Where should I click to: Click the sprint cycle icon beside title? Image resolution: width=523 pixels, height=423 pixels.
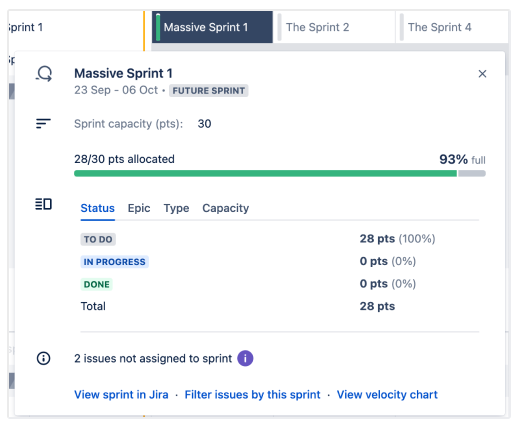[44, 73]
